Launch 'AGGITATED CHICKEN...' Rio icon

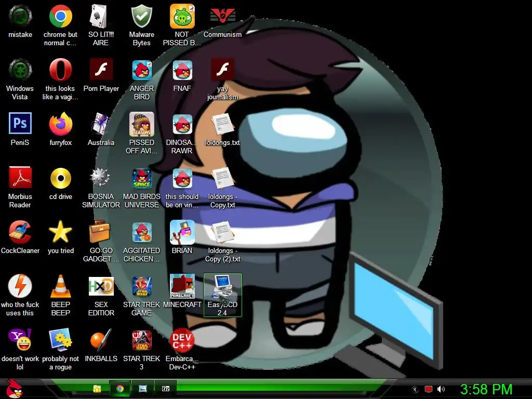point(141,232)
